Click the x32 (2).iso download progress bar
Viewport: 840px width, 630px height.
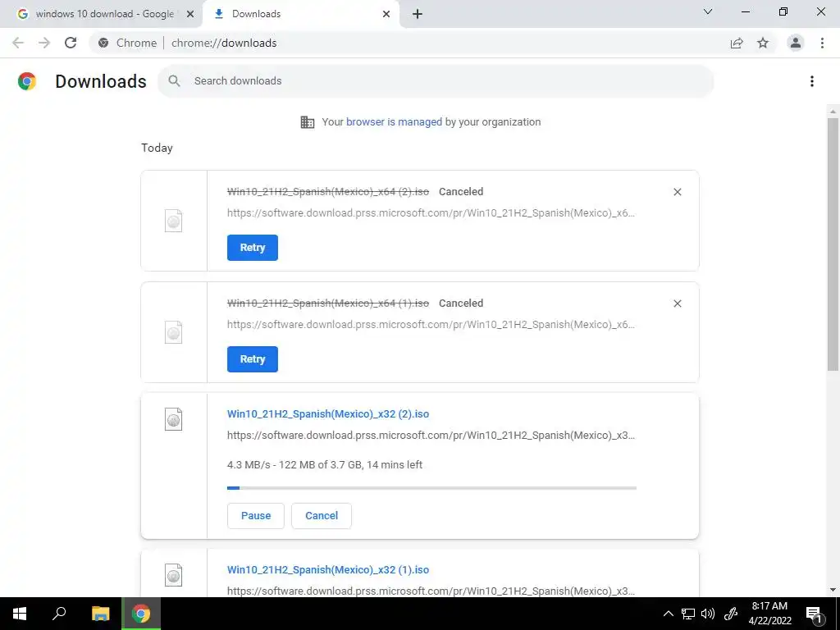click(x=431, y=488)
